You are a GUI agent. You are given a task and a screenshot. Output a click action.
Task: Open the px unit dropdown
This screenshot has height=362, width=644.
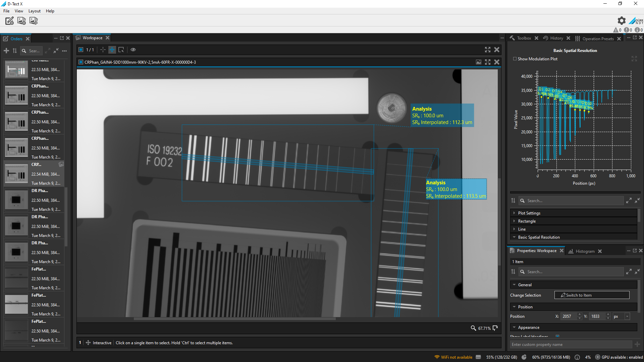pos(627,316)
